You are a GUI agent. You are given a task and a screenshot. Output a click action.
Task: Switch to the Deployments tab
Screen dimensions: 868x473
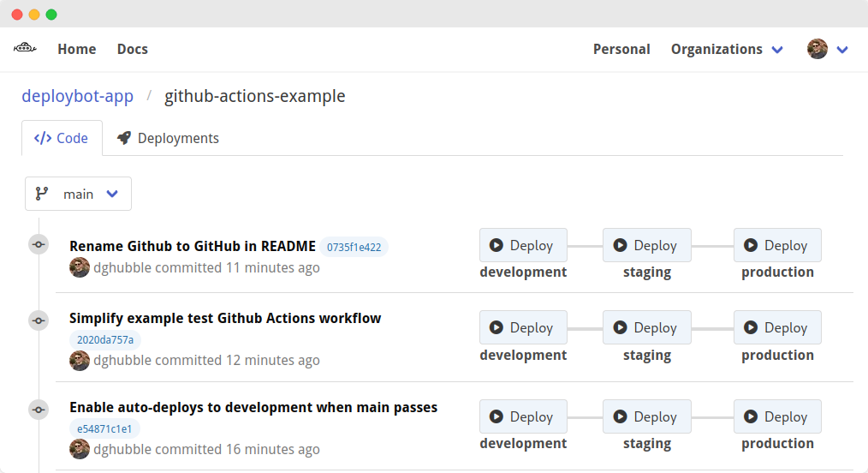(168, 138)
